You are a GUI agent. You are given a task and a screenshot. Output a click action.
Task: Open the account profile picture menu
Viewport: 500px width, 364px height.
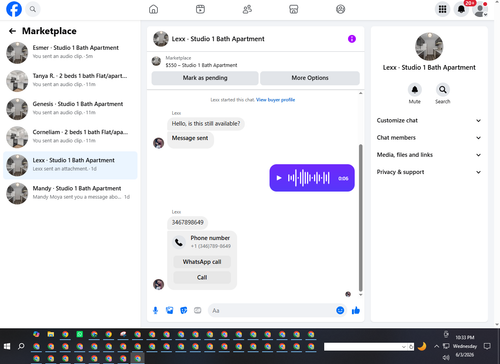(480, 9)
